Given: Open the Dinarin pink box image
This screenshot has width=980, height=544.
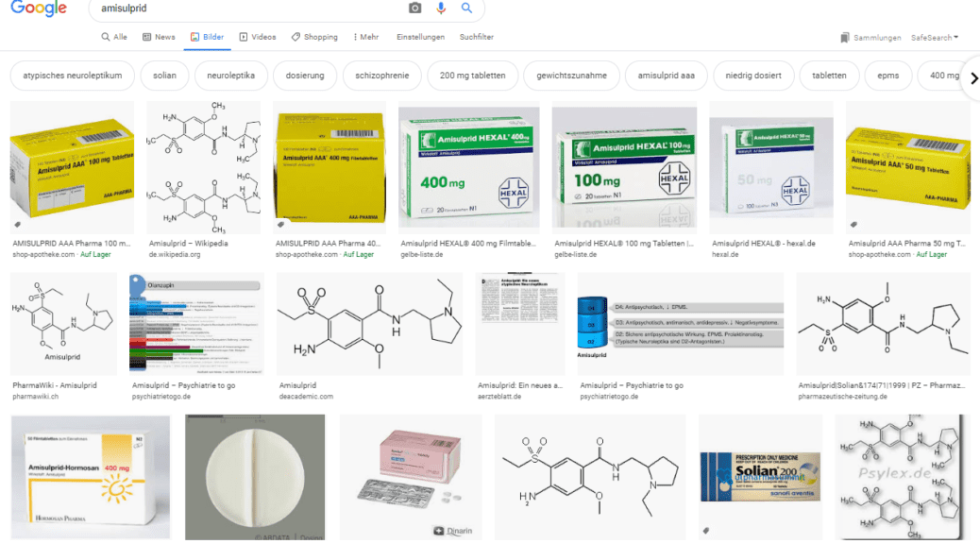Looking at the screenshot, I should click(412, 477).
